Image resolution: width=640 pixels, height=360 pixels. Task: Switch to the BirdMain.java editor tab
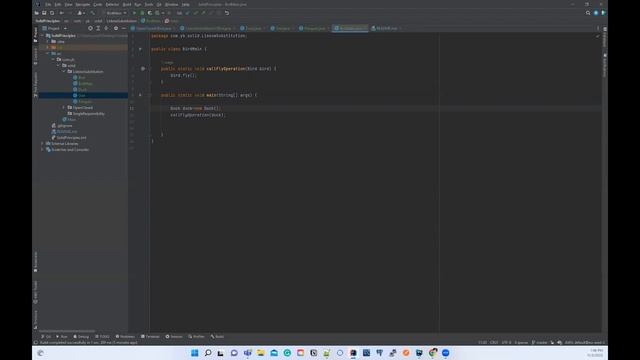[350, 29]
